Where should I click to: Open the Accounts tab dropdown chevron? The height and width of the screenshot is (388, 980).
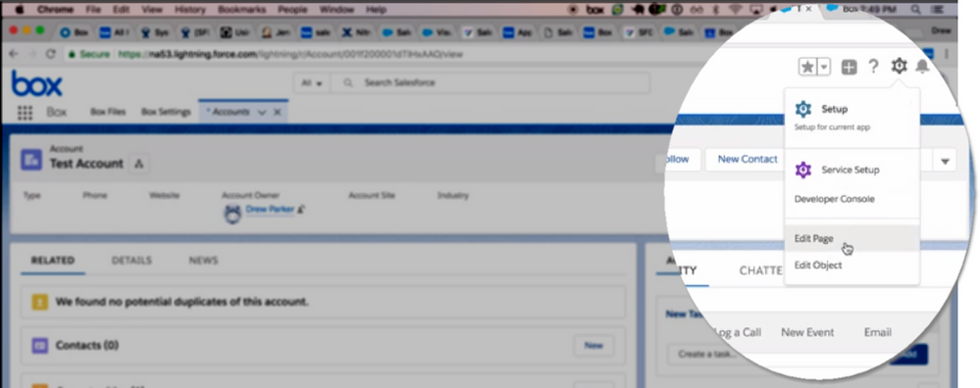pos(262,113)
